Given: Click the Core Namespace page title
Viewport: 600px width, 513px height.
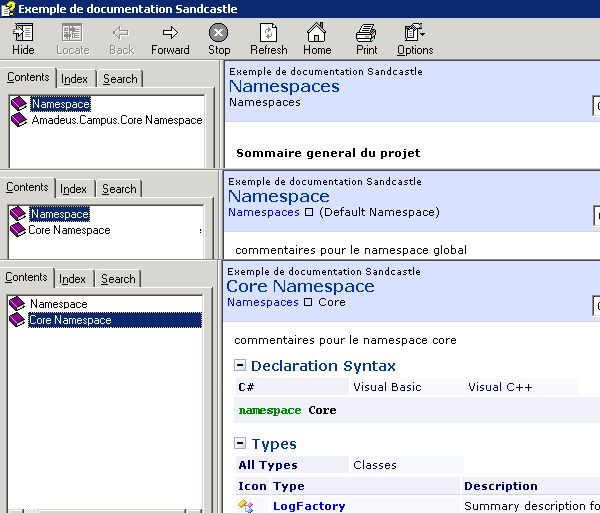Looking at the screenshot, I should [300, 286].
